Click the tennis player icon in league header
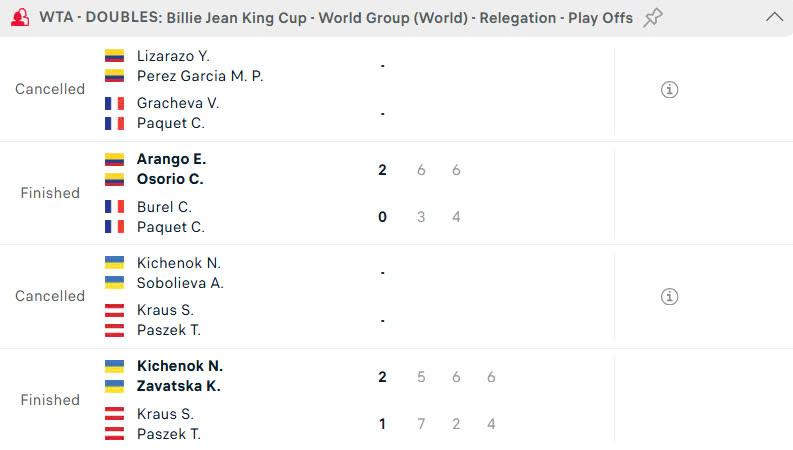The image size is (793, 450). click(19, 17)
